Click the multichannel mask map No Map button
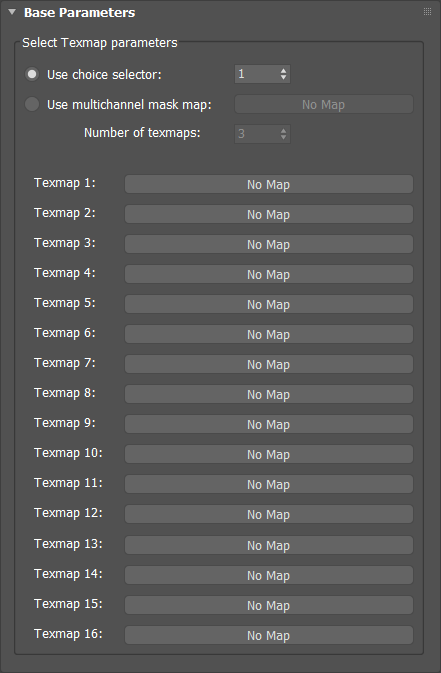This screenshot has height=673, width=441. tap(324, 104)
